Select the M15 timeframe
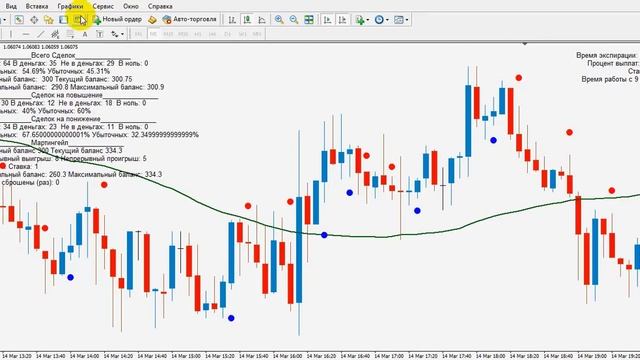This screenshot has height=360, width=640. pyautogui.click(x=168, y=34)
